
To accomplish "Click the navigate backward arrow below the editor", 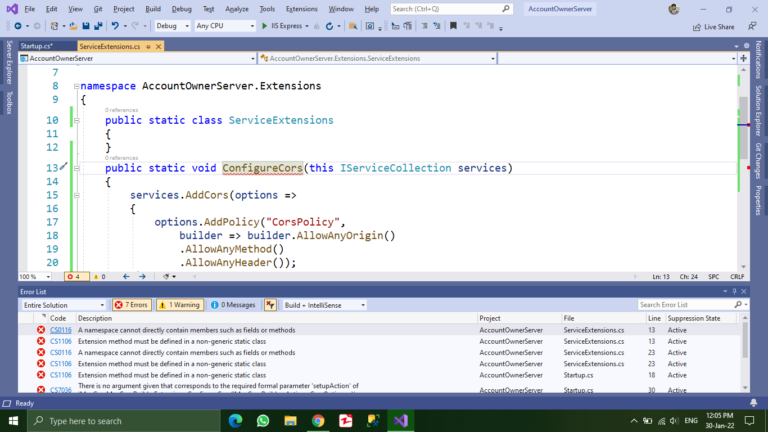I will tap(126, 276).
